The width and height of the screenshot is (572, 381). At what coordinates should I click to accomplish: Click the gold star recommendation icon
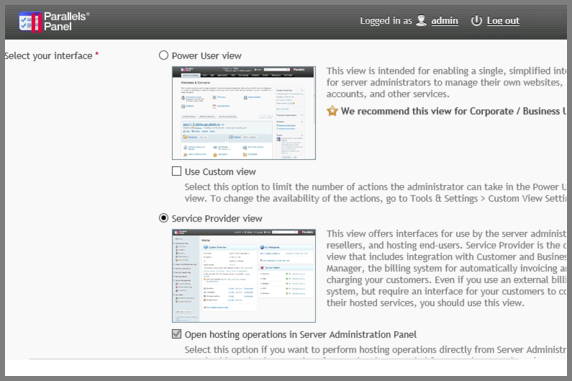click(x=332, y=111)
